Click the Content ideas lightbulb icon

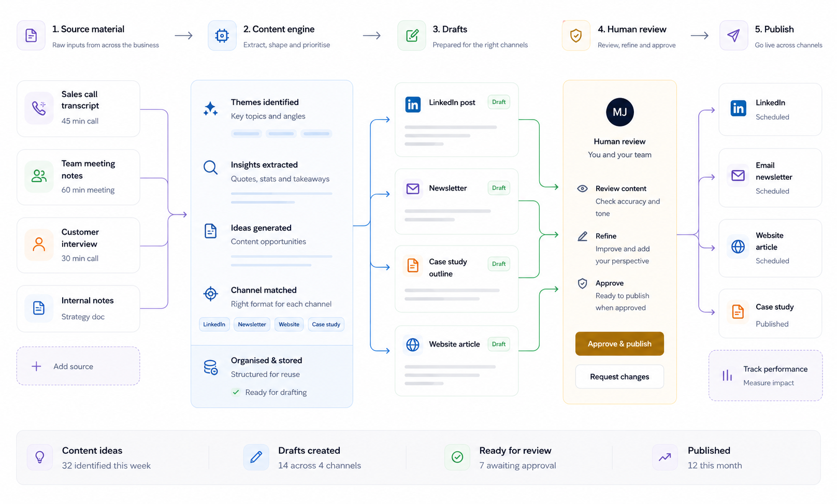click(x=40, y=457)
